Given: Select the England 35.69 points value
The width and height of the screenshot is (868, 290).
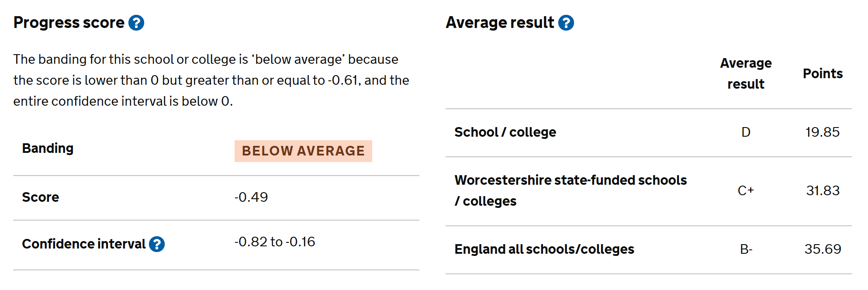Looking at the screenshot, I should (823, 249).
